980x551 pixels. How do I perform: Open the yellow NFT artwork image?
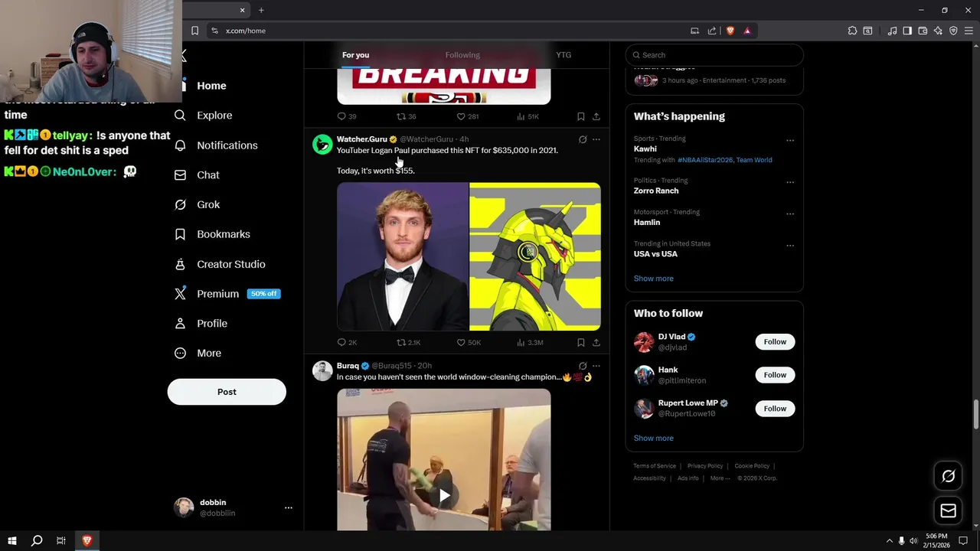pos(535,256)
